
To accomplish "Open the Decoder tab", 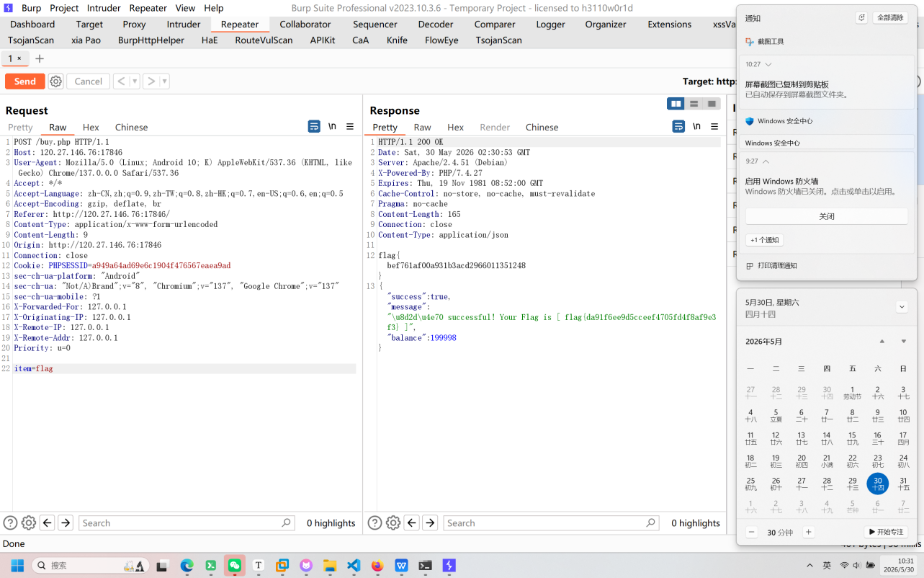I will coord(436,24).
